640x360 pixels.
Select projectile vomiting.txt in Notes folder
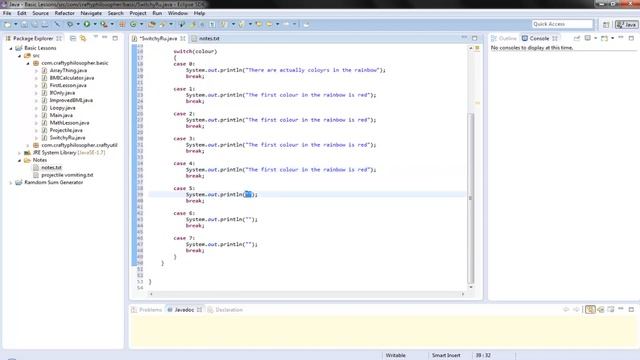pos(67,175)
